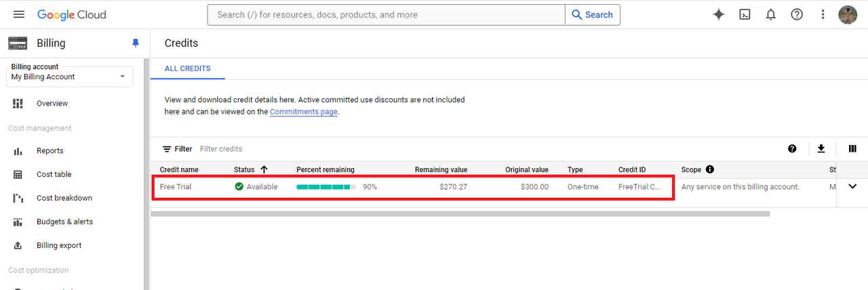The height and width of the screenshot is (290, 868).
Task: Open notifications bell
Action: coord(770,14)
